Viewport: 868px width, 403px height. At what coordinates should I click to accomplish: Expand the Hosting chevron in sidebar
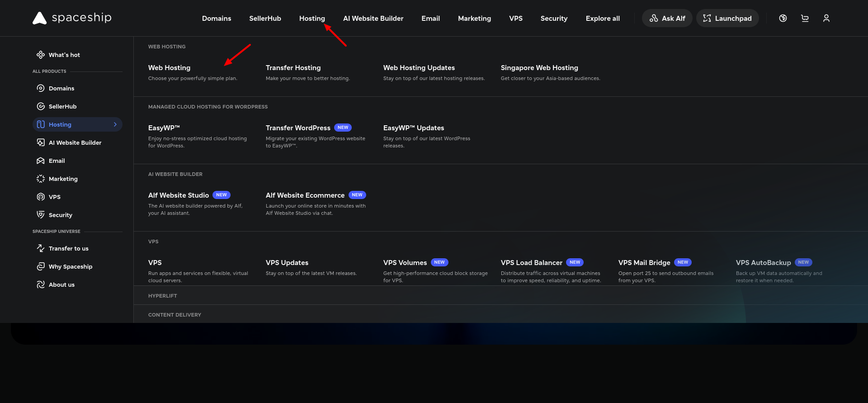[115, 124]
